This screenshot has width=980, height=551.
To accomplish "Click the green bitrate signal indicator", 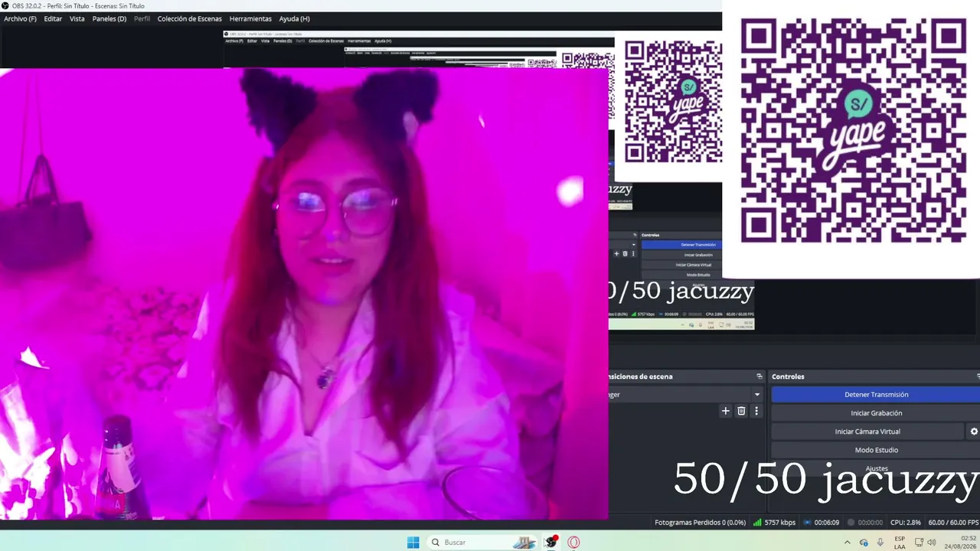I will pyautogui.click(x=757, y=523).
